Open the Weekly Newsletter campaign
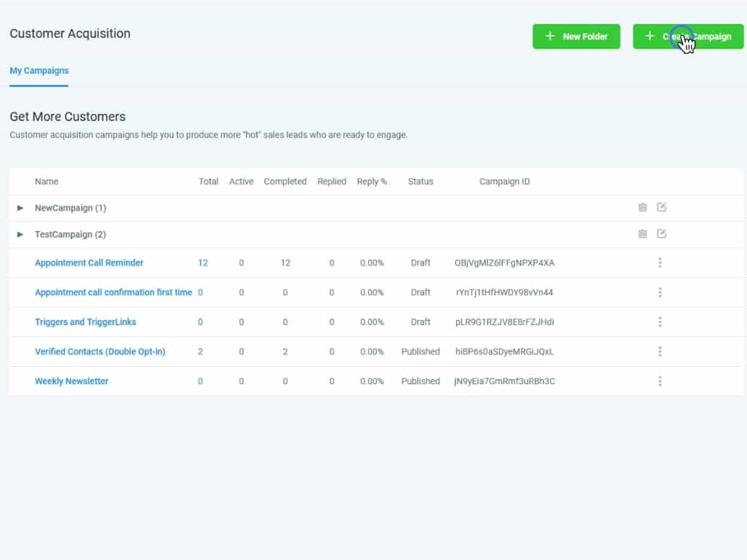Screen dimensions: 747x560 71,381
